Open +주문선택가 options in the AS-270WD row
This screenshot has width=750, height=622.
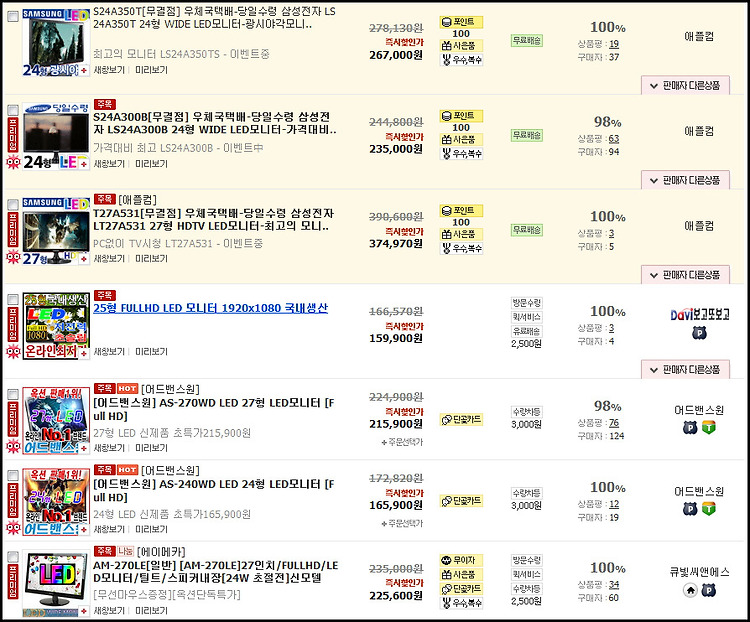(x=402, y=443)
